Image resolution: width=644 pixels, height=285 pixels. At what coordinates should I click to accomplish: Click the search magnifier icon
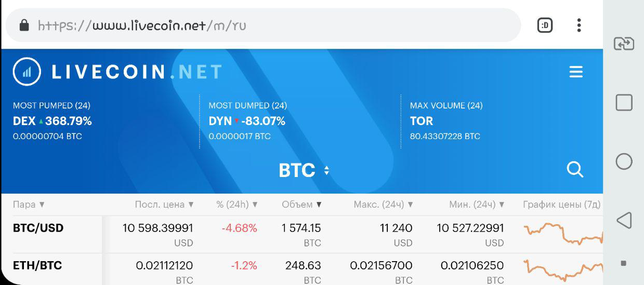click(x=575, y=169)
